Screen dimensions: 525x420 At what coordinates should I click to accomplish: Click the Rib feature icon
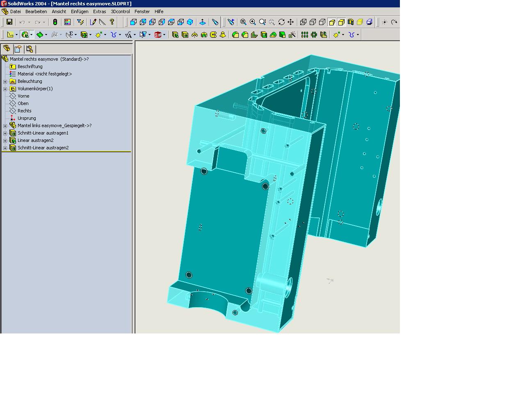(254, 35)
